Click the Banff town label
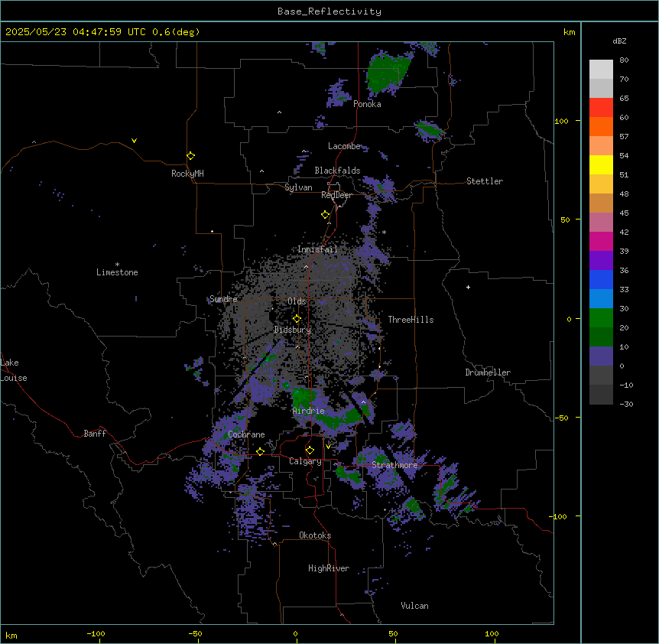The width and height of the screenshot is (659, 644). tap(95, 434)
